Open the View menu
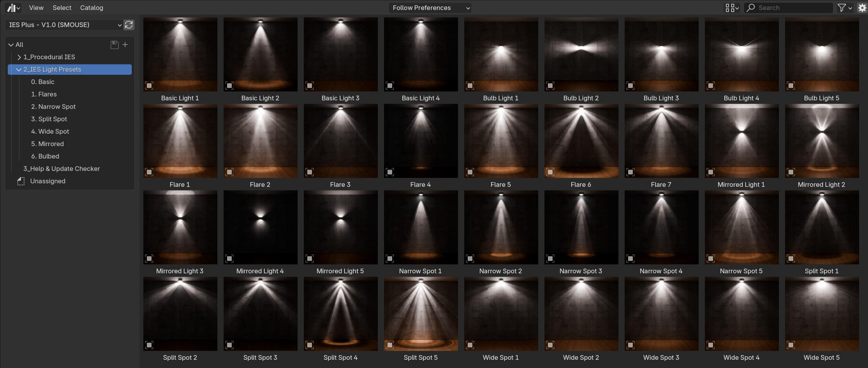This screenshot has height=368, width=868. 36,8
